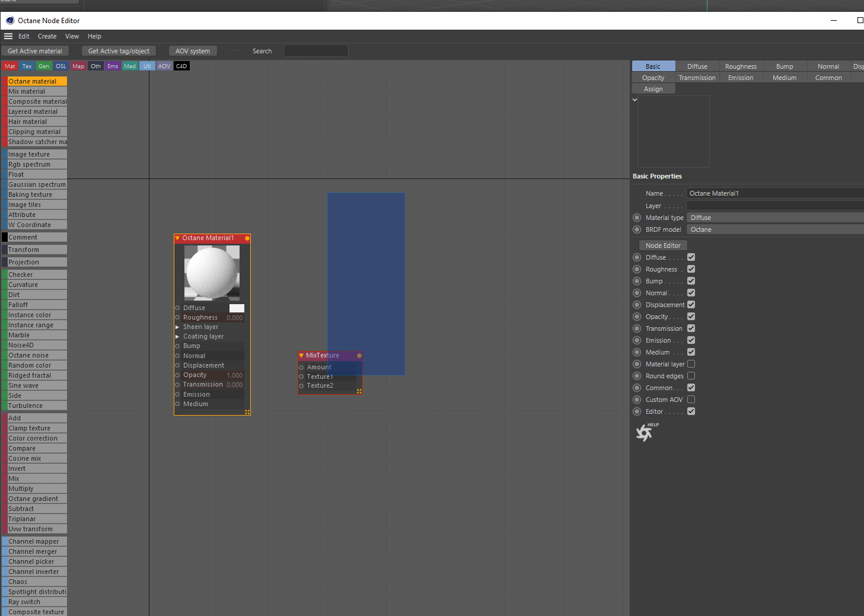Click the Texture2 input port on MixTexture
Image resolution: width=864 pixels, height=616 pixels.
tap(301, 386)
